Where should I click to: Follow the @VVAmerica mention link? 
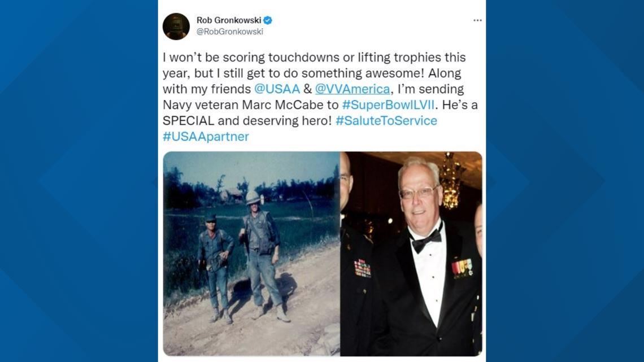tap(353, 89)
